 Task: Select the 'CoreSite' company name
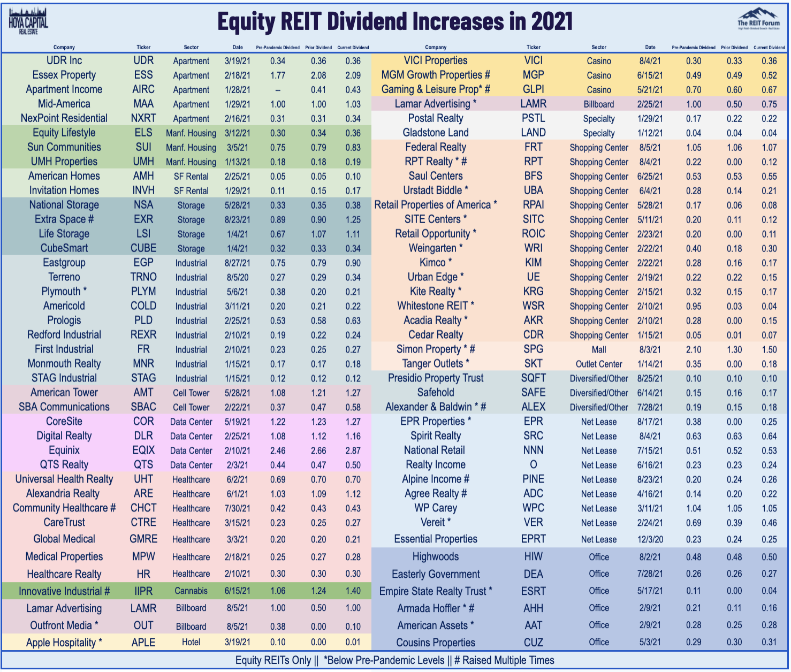(x=64, y=422)
